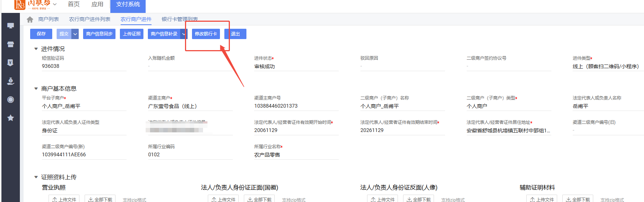Click the circle icon in left sidebar
The image size is (644, 202).
click(11, 100)
